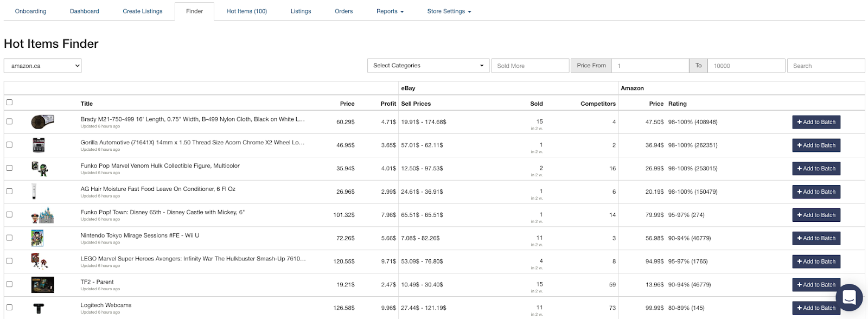
Task: Focus the Sold More input field
Action: tap(530, 66)
